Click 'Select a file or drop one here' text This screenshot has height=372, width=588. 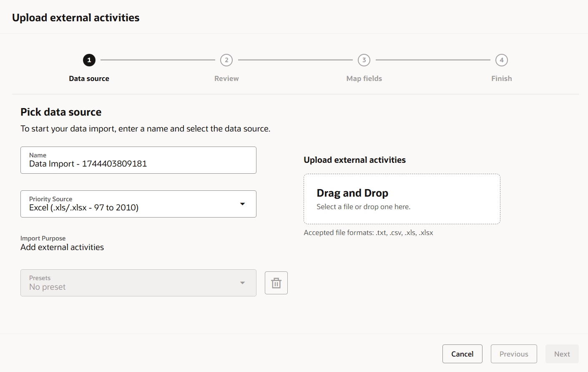coord(363,207)
